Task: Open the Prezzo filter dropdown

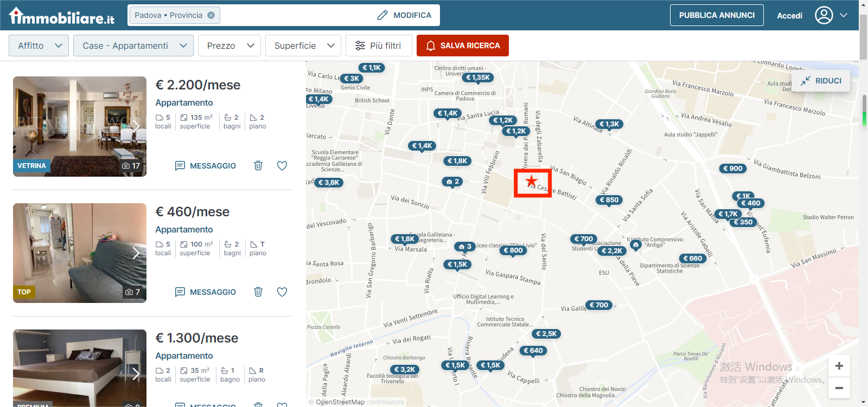Action: pos(229,46)
